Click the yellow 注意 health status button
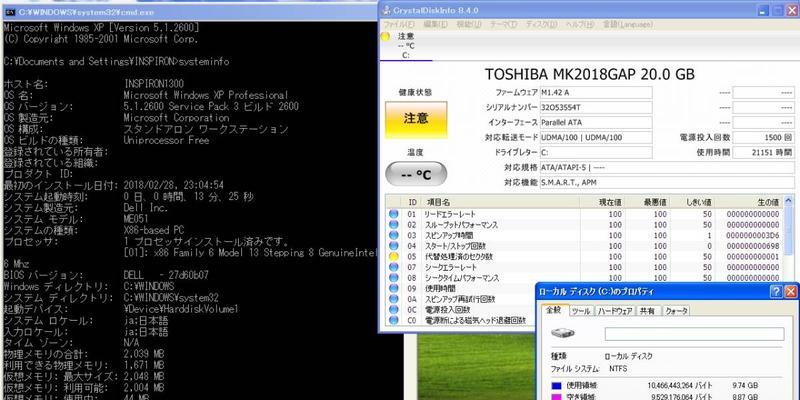Screen dimensions: 800x400 [416, 119]
